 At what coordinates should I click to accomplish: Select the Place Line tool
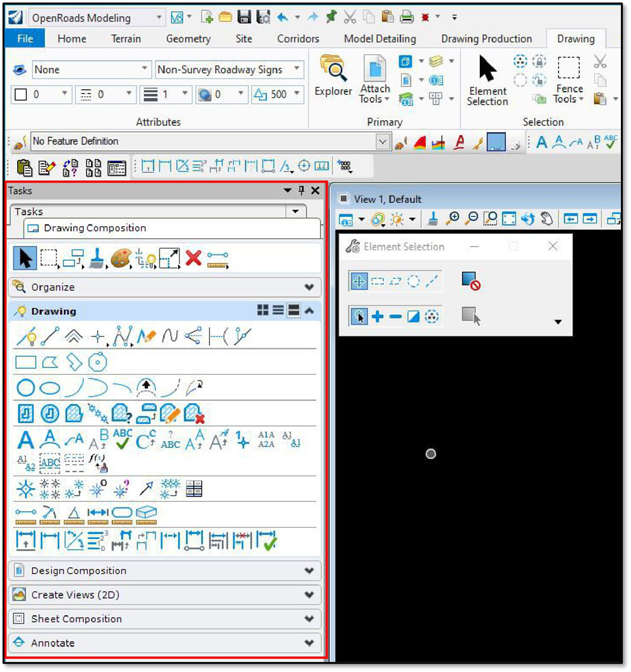(50, 336)
